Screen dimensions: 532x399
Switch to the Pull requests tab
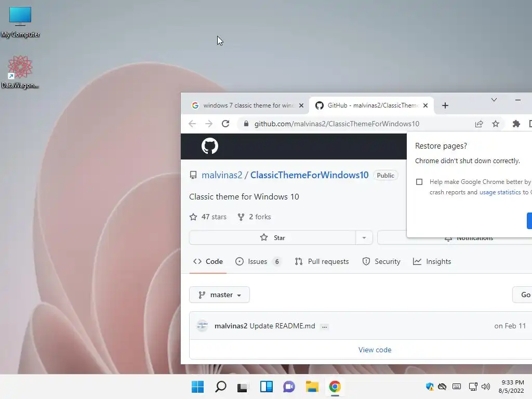pyautogui.click(x=322, y=262)
